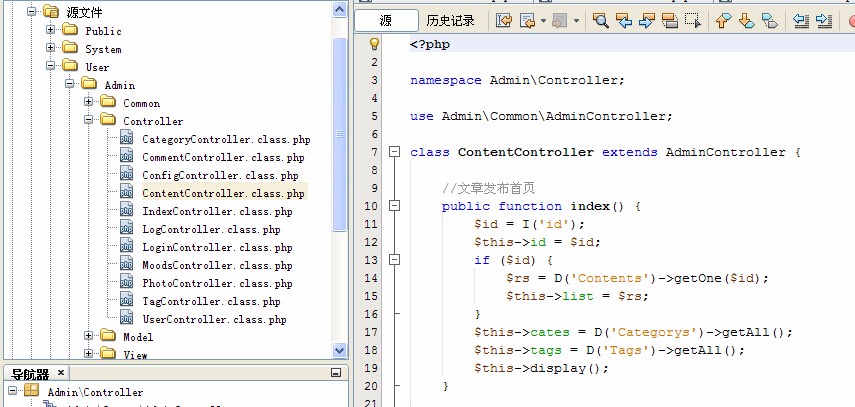The image size is (855, 407).
Task: Click the navigate Back icon in editor toolbar
Action: click(528, 21)
